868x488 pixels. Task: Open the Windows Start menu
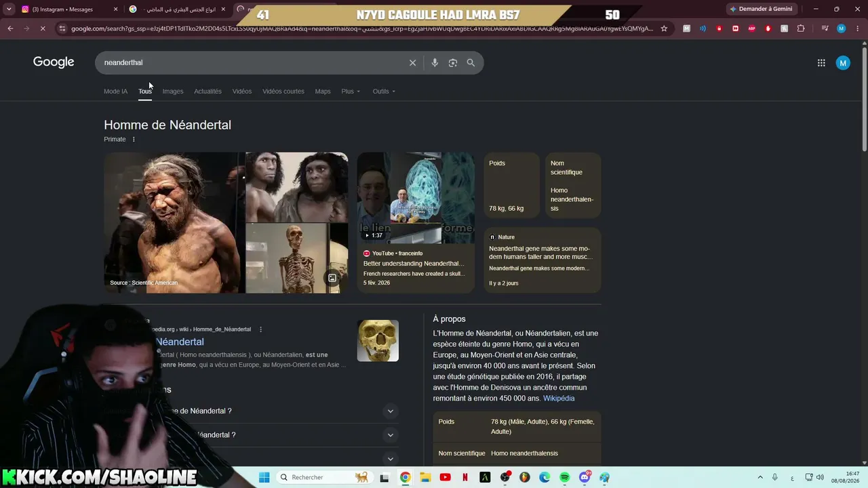tap(264, 477)
